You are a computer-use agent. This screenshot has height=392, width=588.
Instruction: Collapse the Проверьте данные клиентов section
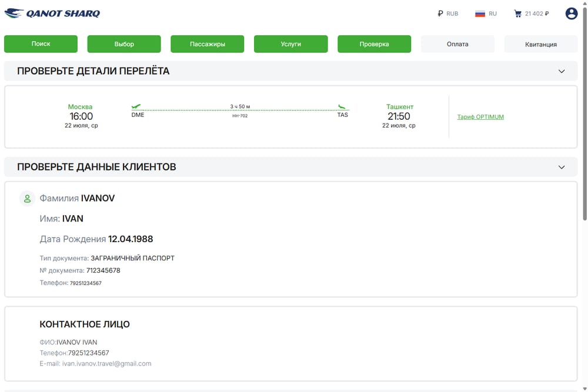pos(562,167)
